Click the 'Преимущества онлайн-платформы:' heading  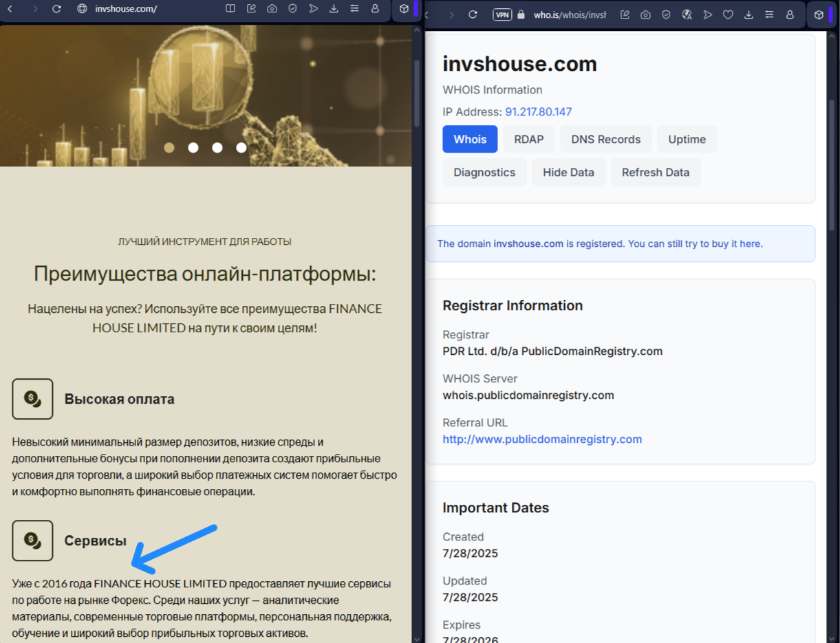[205, 274]
